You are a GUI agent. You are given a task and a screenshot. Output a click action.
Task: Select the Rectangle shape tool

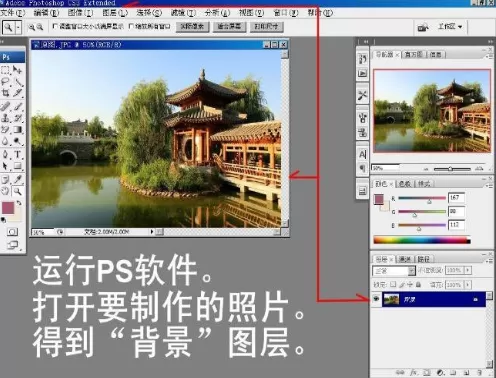(x=18, y=166)
